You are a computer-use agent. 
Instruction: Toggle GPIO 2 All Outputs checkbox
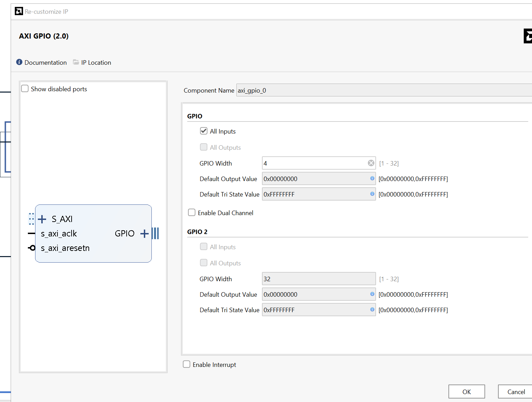204,263
